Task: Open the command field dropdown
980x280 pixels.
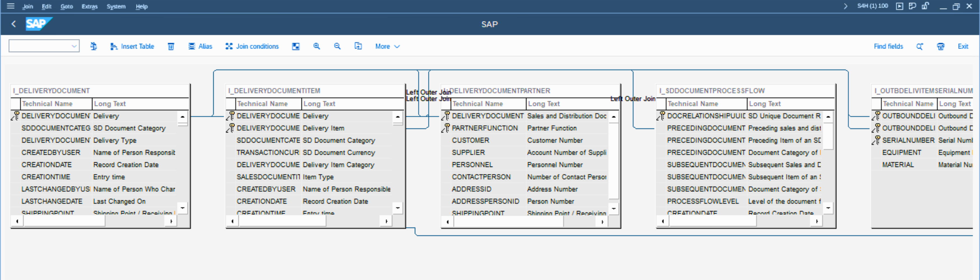Action: coord(74,46)
